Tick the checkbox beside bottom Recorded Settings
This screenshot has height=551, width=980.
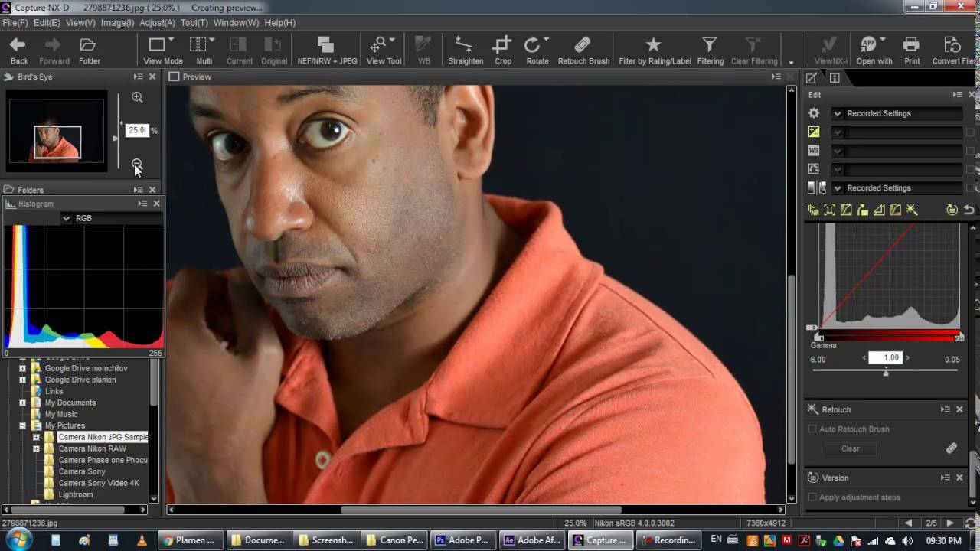(x=970, y=188)
